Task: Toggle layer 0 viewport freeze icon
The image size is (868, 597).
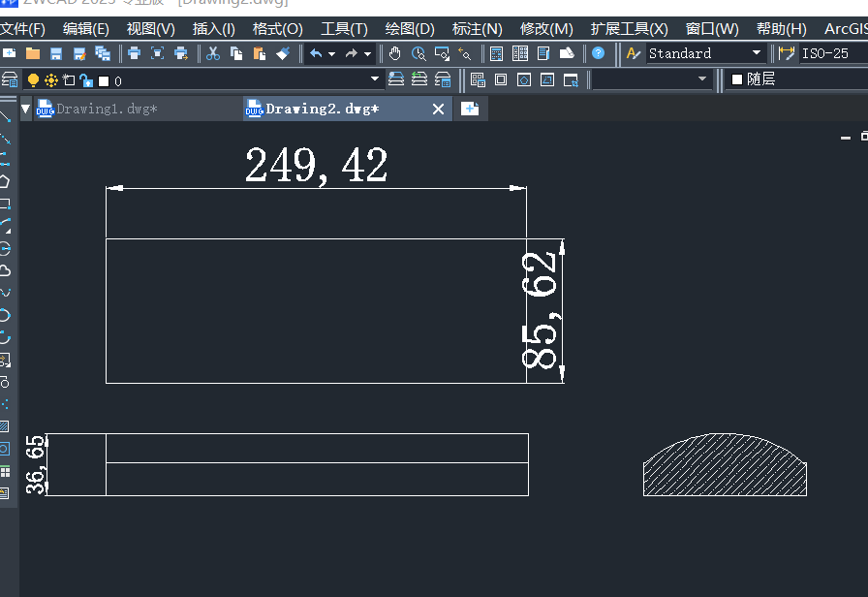Action: coord(69,80)
